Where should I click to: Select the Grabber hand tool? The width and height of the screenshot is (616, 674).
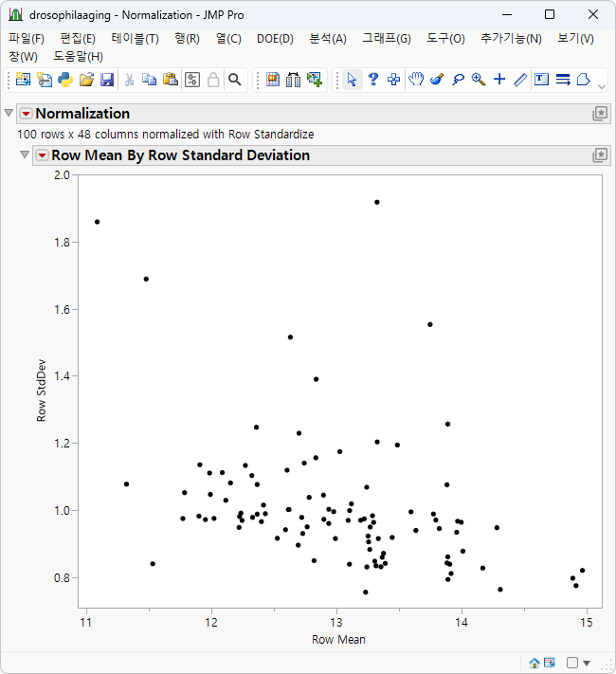(x=416, y=80)
